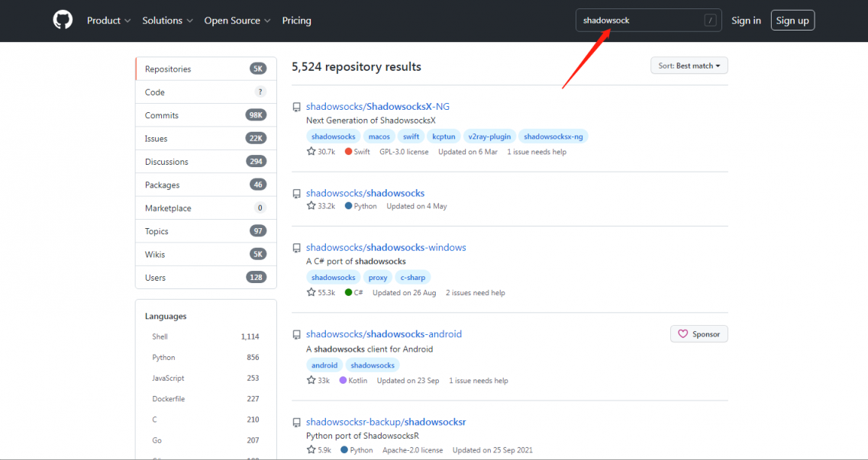Screen dimensions: 868x460
Task: Click the v2ray-plugin topic tag
Action: [489, 137]
